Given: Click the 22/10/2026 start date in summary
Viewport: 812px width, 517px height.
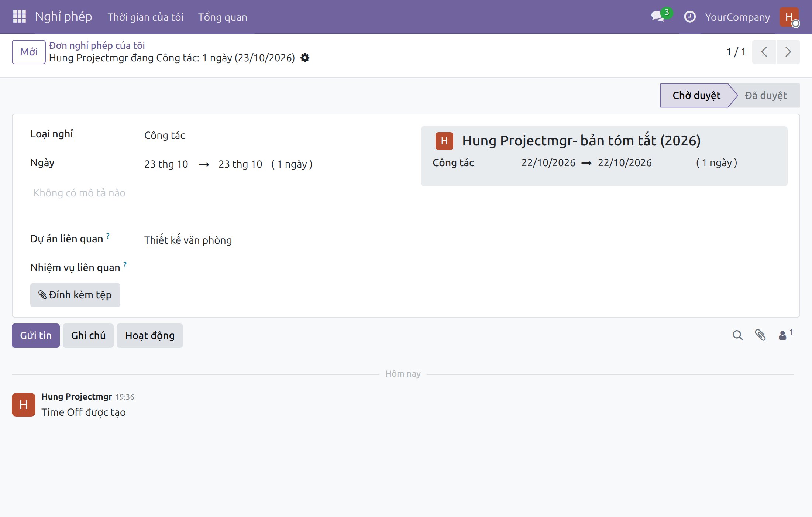Looking at the screenshot, I should [548, 162].
